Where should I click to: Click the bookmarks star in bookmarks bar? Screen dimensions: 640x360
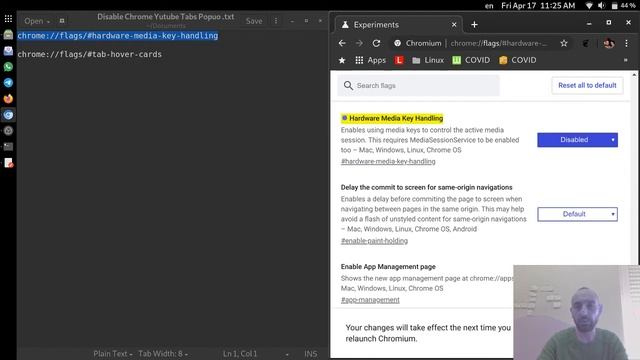tap(342, 60)
